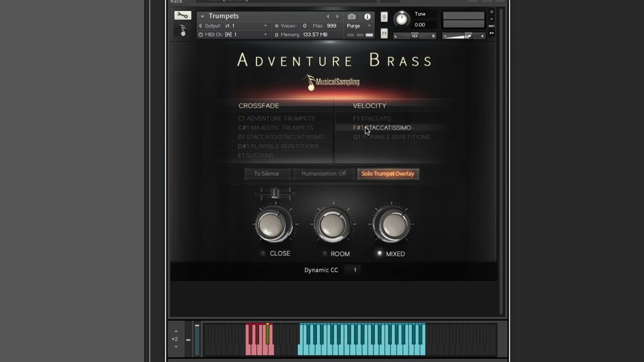Increase volume with the plus icon
The image size is (644, 362).
482,36
